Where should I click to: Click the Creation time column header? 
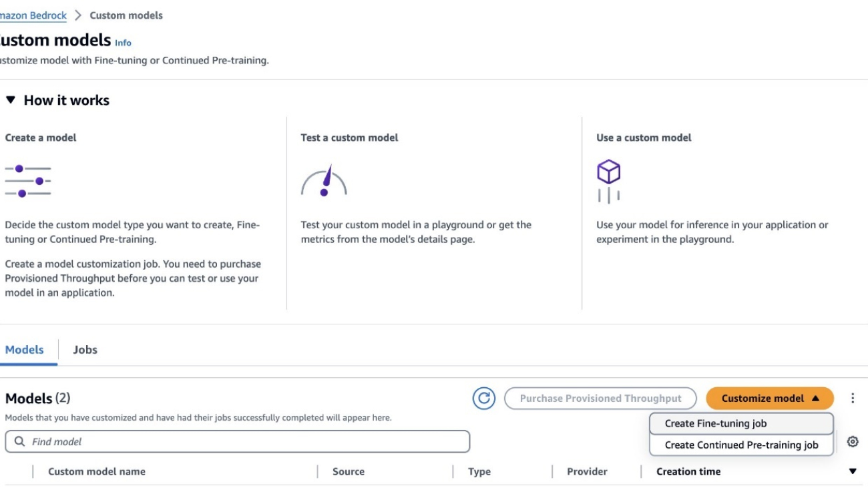tap(688, 471)
